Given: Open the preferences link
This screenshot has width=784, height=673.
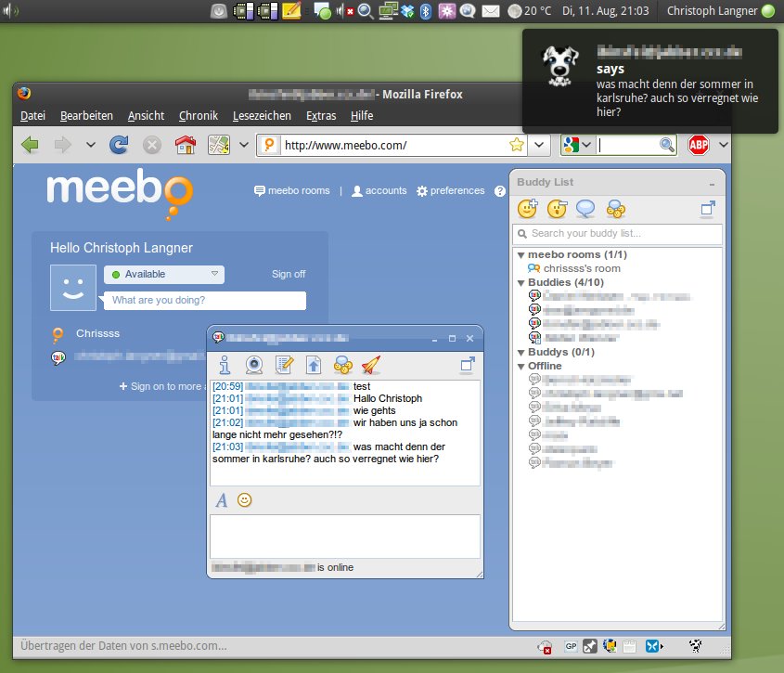Looking at the screenshot, I should click(451, 190).
